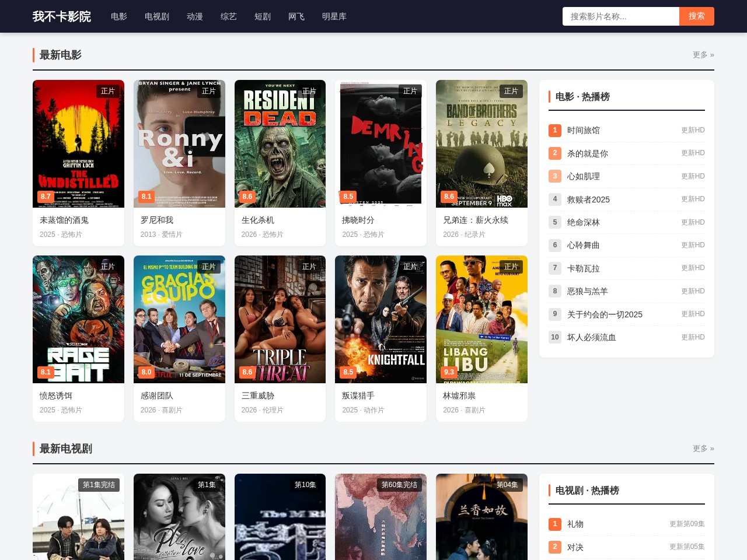This screenshot has height=560, width=747.
Task: Open the 第60集完结 drama poster
Action: 381,517
